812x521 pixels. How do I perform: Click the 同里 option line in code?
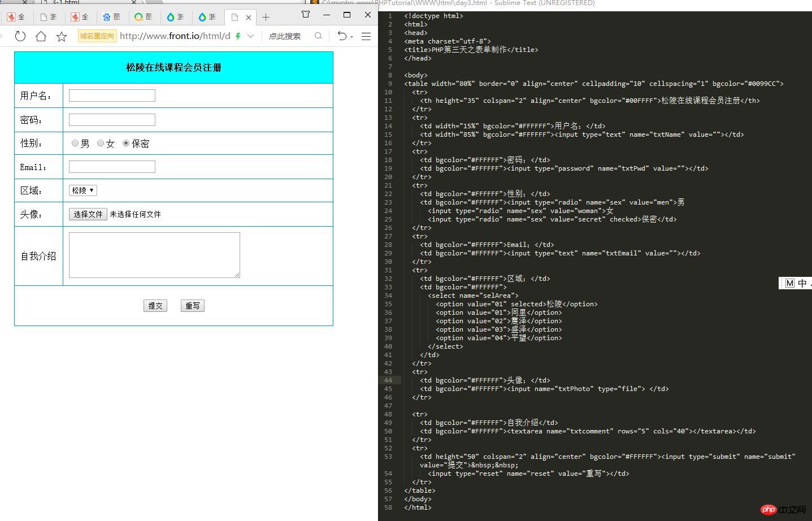[499, 312]
